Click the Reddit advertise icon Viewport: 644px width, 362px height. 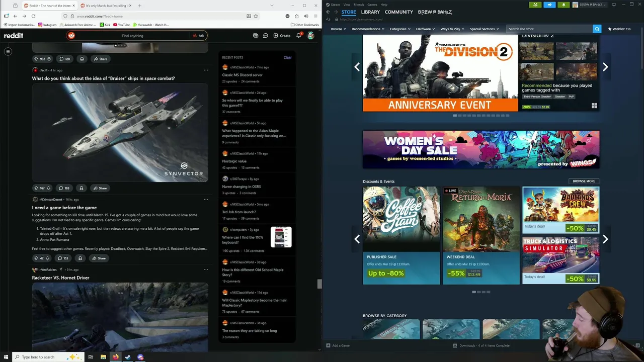tap(256, 36)
